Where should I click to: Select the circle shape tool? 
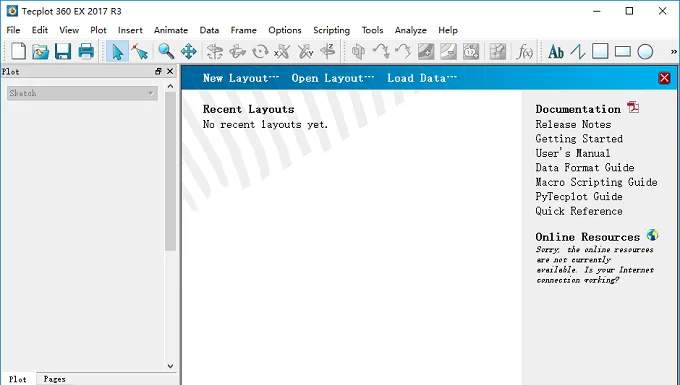(x=645, y=52)
